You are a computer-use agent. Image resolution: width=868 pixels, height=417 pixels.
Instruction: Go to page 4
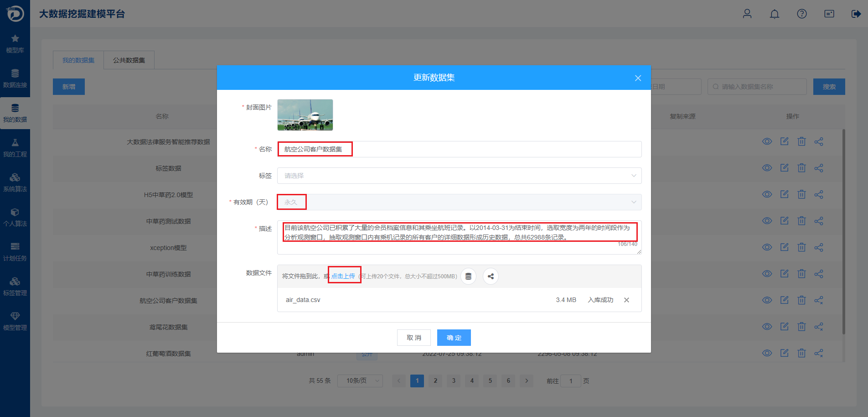472,381
